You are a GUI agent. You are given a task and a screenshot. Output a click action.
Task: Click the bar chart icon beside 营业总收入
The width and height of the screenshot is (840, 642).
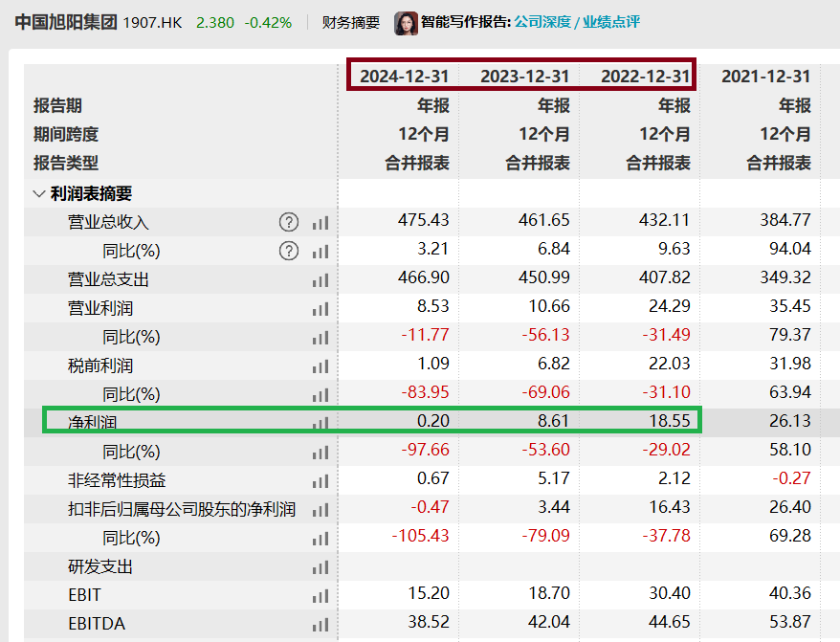click(x=321, y=222)
